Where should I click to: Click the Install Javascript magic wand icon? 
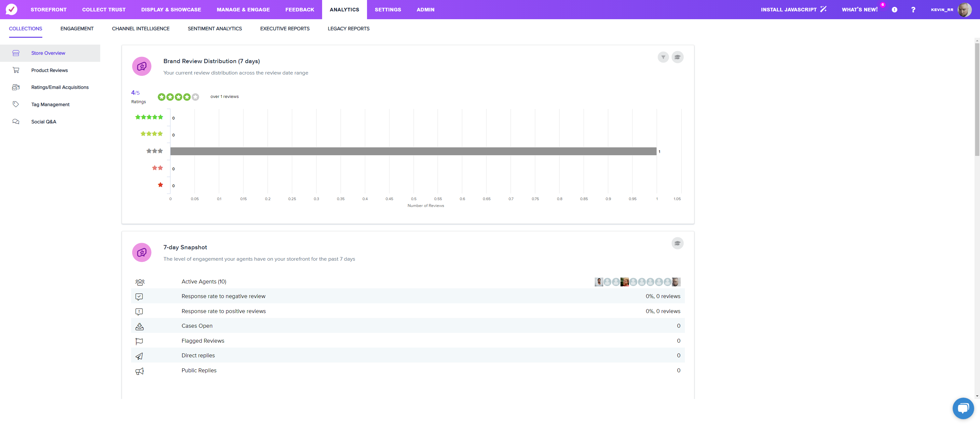click(x=823, y=9)
